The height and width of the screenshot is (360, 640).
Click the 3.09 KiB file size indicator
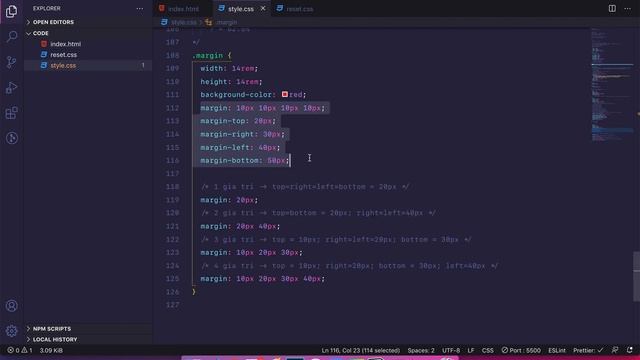tap(51, 350)
